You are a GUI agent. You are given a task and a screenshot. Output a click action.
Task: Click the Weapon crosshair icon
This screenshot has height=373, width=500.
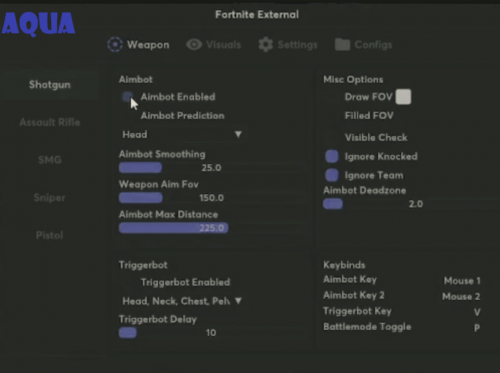coord(115,44)
